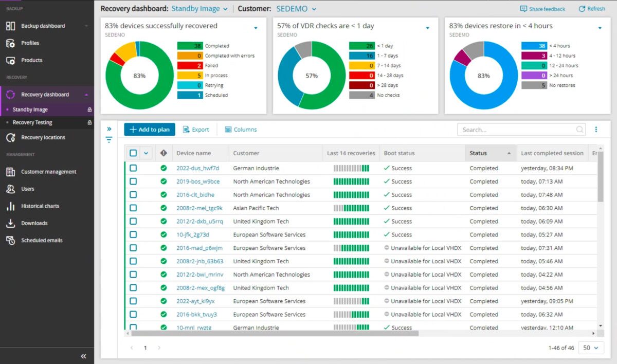Click the green Completed legend swatch
The width and height of the screenshot is (617, 364).
click(190, 46)
